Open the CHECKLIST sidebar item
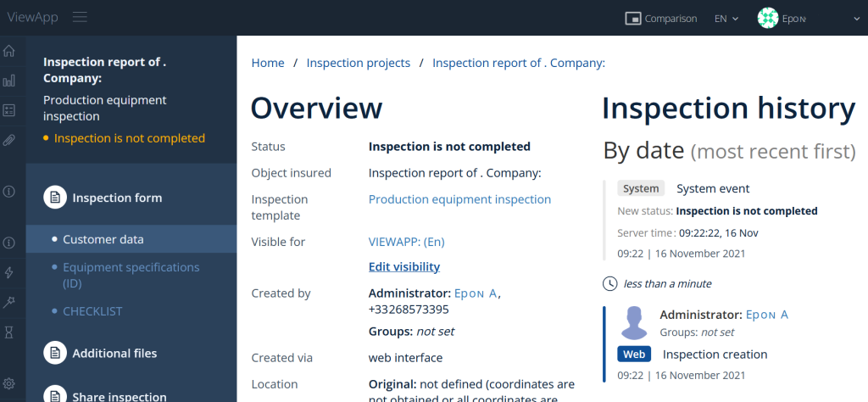This screenshot has height=402, width=868. pos(92,311)
